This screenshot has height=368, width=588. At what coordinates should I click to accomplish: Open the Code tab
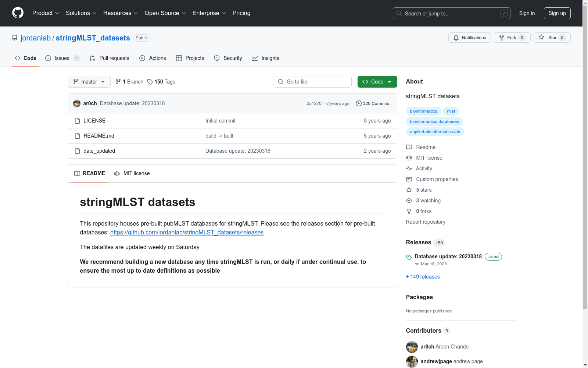(x=26, y=58)
